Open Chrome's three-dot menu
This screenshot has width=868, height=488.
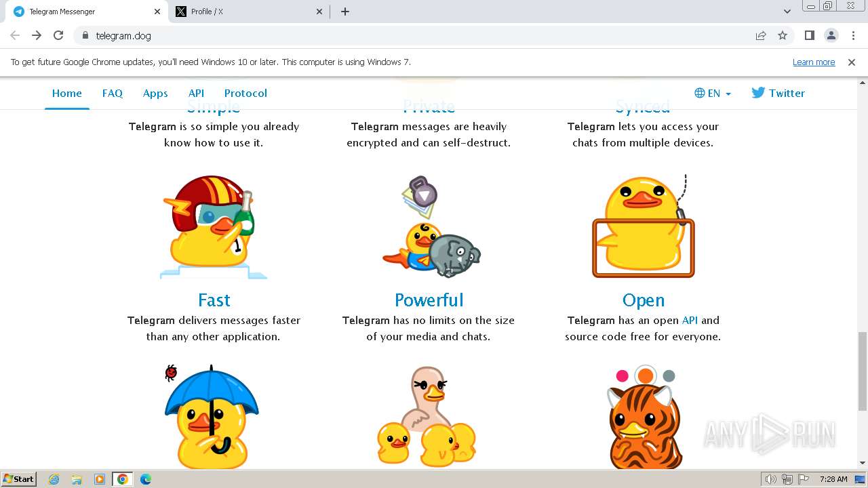coord(853,35)
